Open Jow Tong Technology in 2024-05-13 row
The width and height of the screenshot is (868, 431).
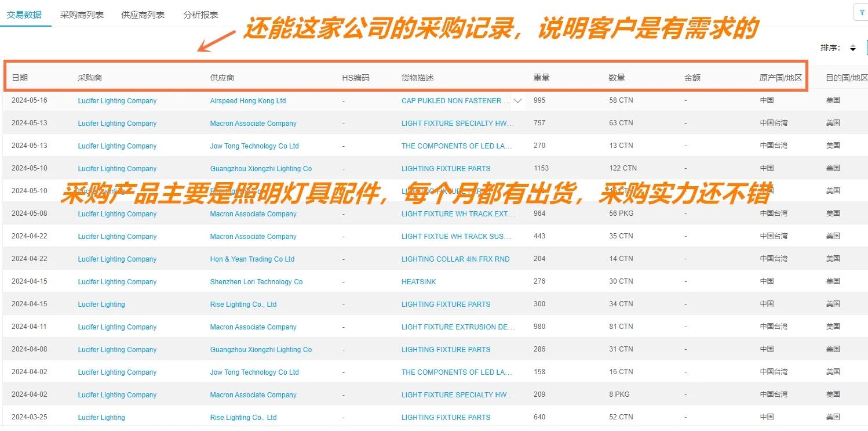[x=254, y=146]
